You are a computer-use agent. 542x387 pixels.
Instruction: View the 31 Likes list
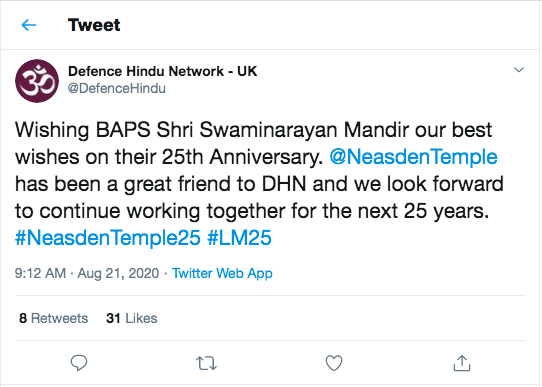132,318
